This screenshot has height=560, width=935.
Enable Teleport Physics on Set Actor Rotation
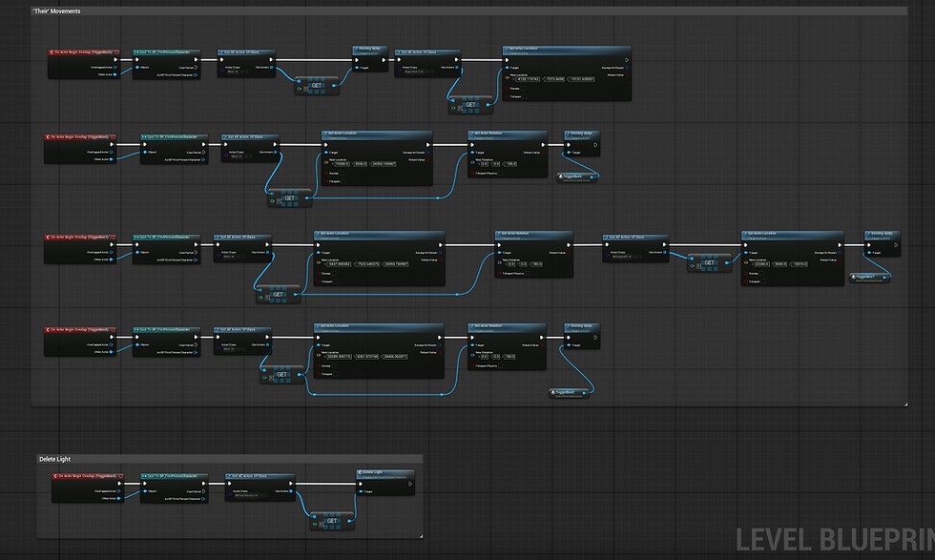click(501, 173)
